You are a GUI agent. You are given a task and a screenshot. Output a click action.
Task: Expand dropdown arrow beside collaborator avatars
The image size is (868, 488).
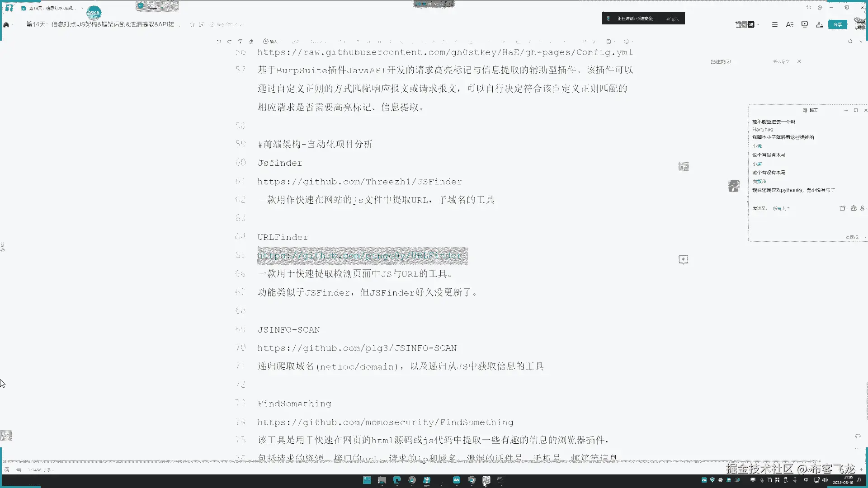(x=758, y=24)
